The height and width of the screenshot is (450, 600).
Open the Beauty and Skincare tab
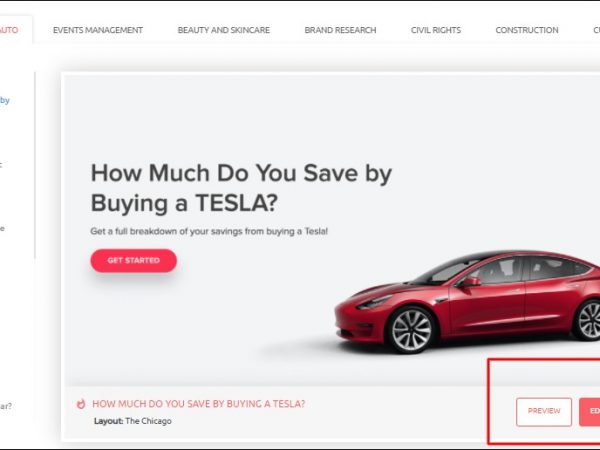(224, 30)
